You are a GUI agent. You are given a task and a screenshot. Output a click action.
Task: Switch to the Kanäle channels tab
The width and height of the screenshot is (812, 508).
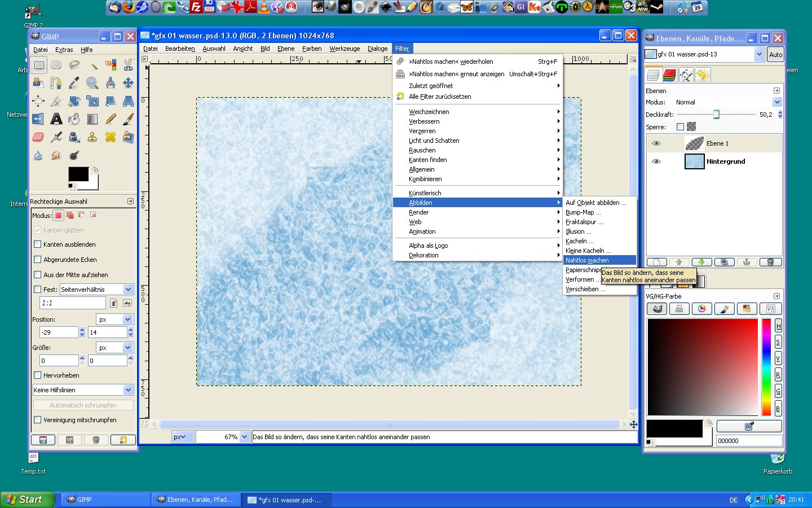click(x=669, y=75)
